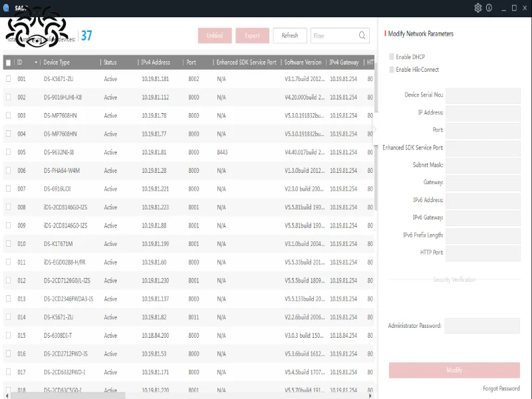Click the Administrator Password field
Image resolution: width=532 pixels, height=399 pixels.
[x=484, y=326]
